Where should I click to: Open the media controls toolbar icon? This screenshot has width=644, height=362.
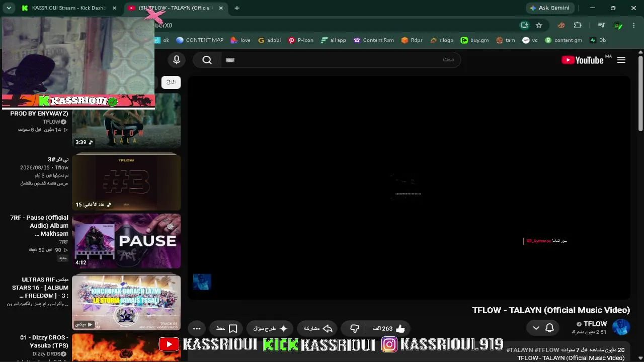601,25
